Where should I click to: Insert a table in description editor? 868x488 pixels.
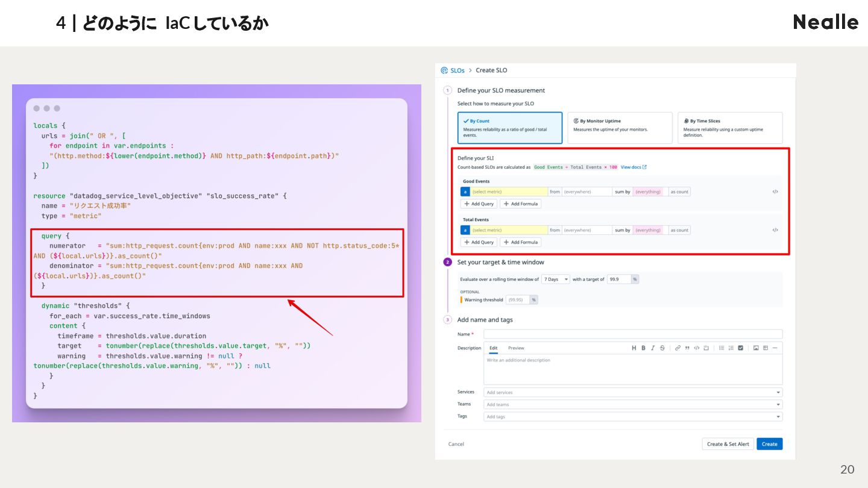point(766,348)
